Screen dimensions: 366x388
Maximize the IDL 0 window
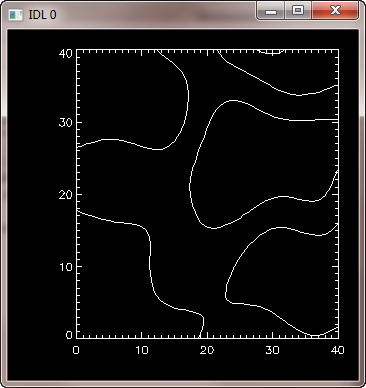coord(298,11)
